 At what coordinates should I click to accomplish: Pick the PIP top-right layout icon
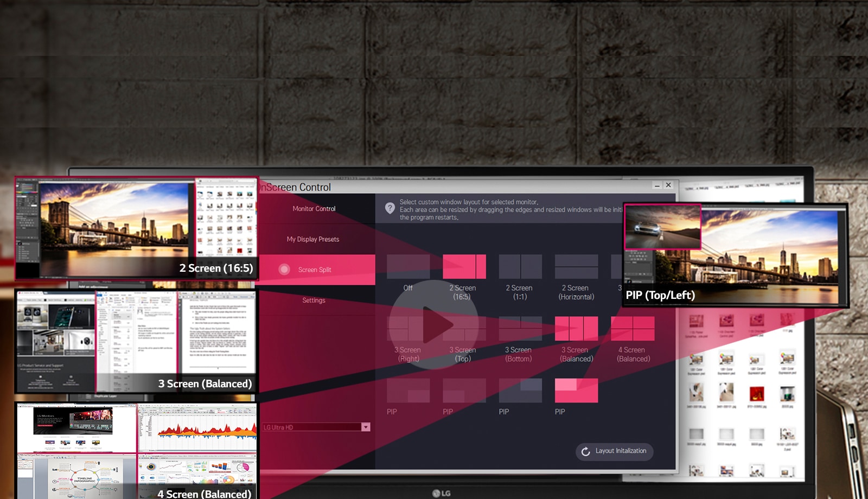[x=520, y=391]
